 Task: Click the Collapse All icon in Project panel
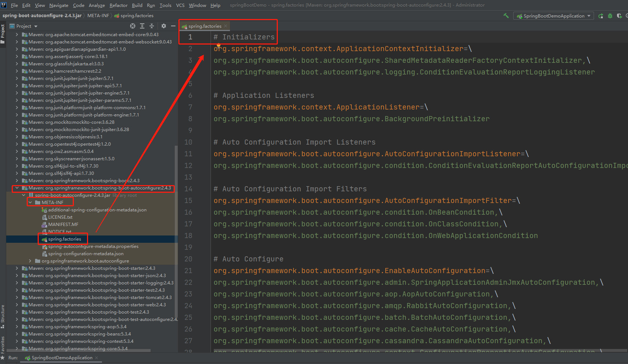[x=152, y=26]
